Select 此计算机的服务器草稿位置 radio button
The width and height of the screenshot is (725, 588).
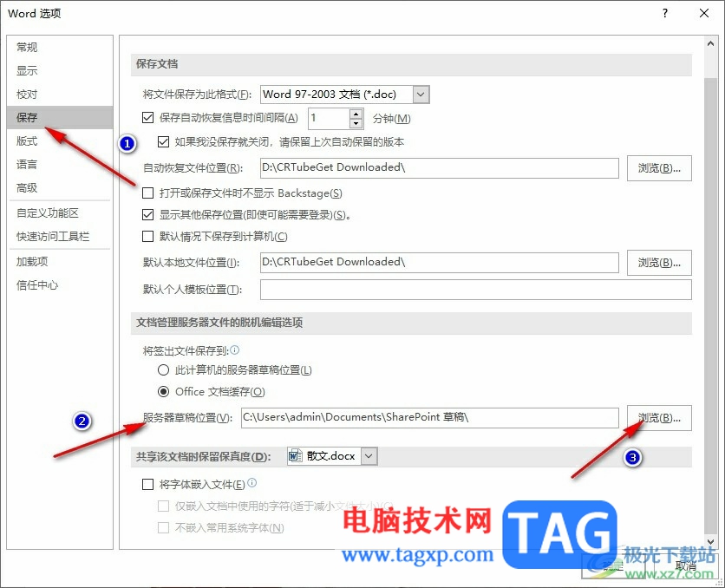(x=163, y=369)
